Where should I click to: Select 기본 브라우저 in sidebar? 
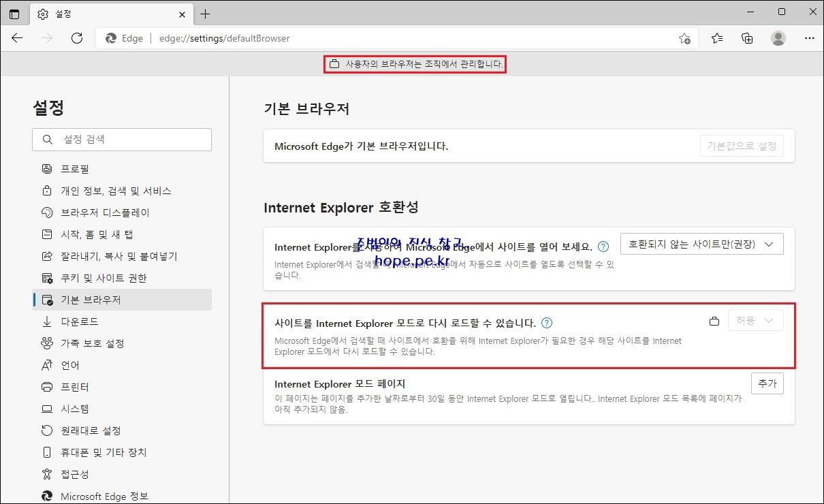[122, 300]
